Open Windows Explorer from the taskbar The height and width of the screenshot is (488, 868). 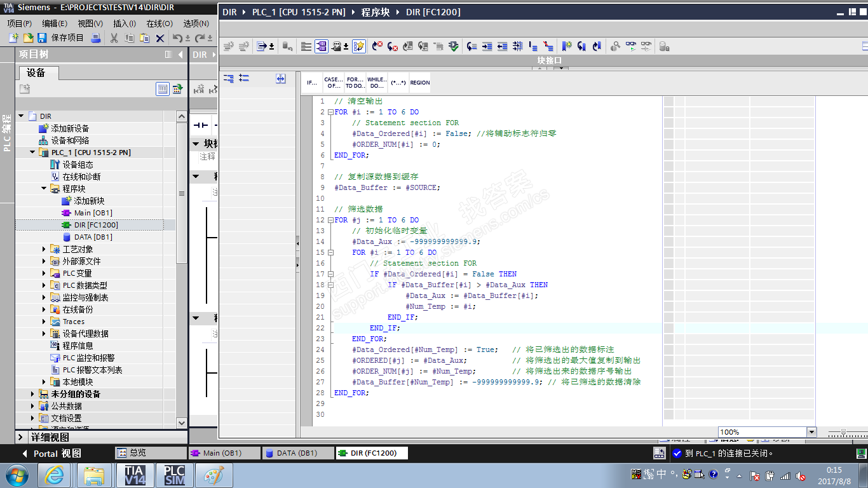[x=93, y=475]
